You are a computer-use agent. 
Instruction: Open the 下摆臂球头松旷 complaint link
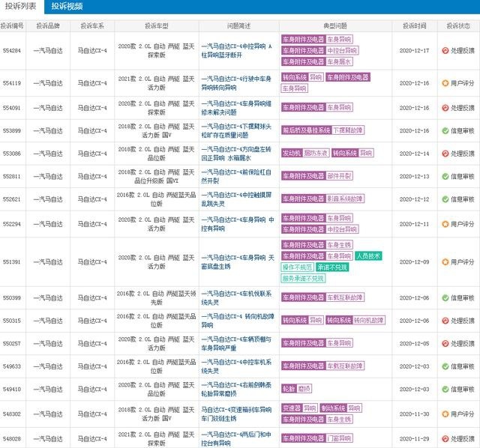tap(236, 131)
